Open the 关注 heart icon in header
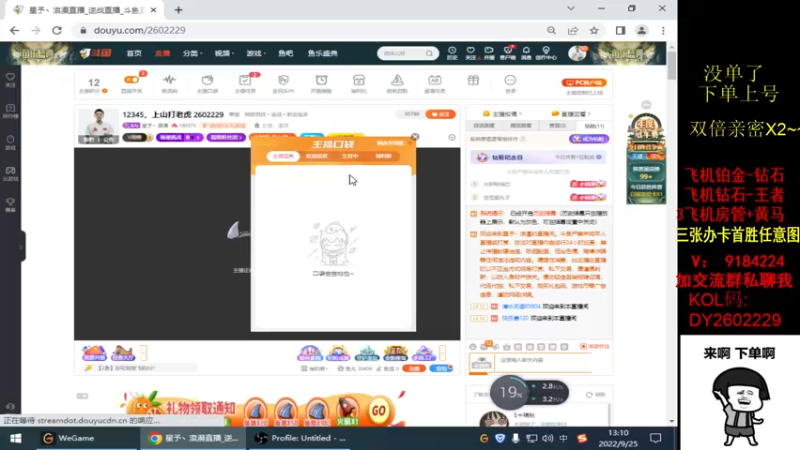 pos(470,53)
